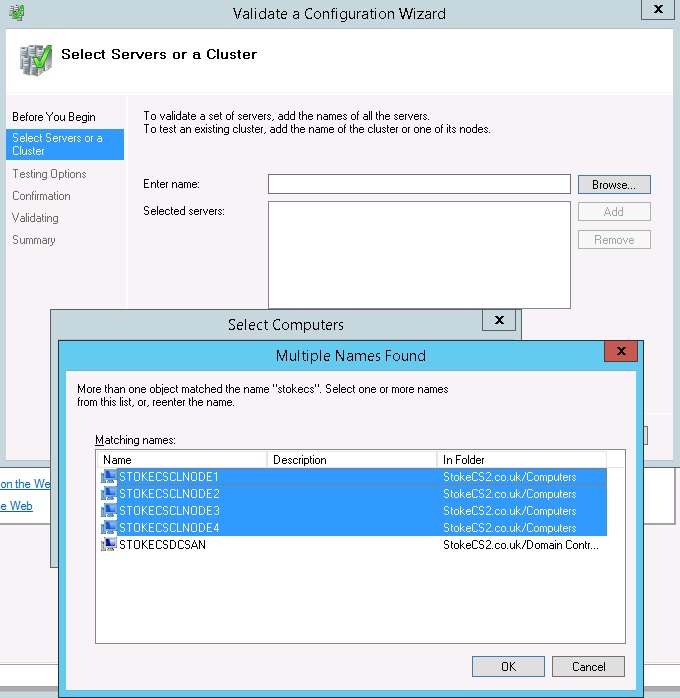Click the servers checkmark header icon

tap(36, 60)
